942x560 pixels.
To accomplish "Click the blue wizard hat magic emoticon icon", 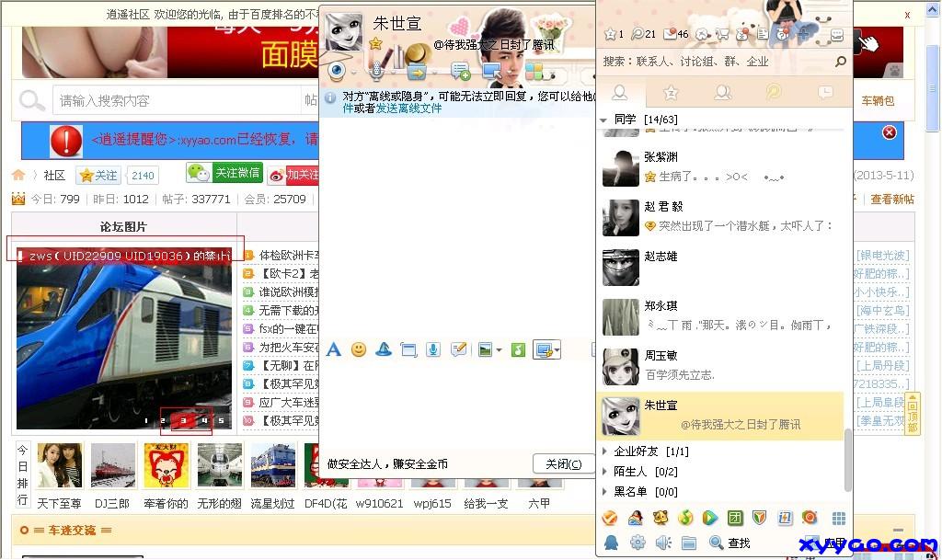I will coord(384,349).
